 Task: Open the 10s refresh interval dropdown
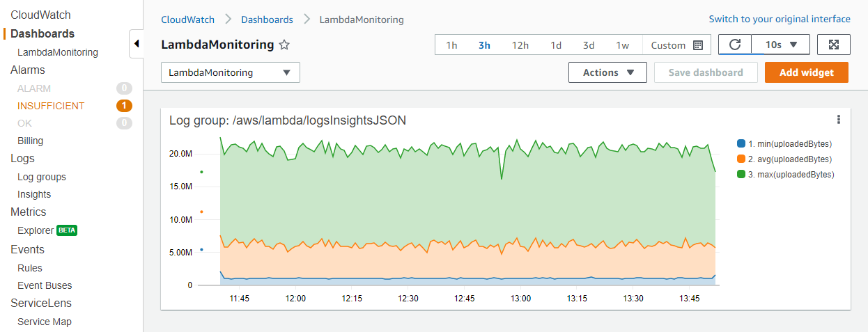[x=780, y=45]
